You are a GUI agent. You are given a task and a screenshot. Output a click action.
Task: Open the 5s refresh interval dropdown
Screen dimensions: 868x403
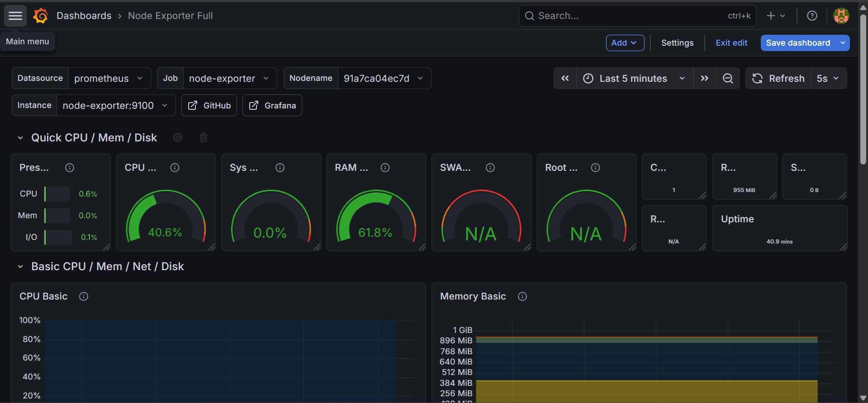[x=828, y=78]
